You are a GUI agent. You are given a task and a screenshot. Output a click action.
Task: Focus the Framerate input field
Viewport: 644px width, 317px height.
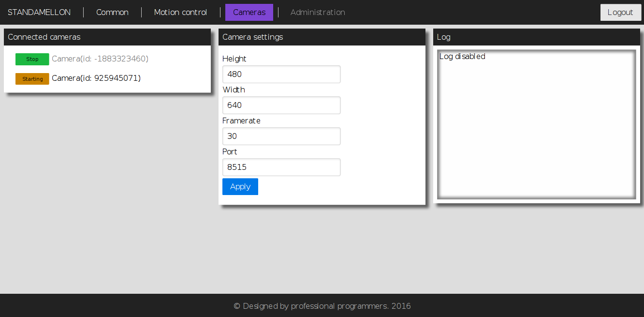pyautogui.click(x=281, y=136)
